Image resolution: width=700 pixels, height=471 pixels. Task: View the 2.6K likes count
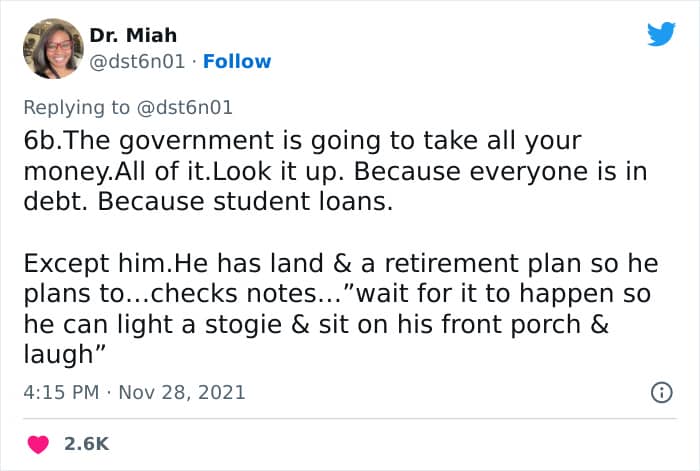[85, 442]
